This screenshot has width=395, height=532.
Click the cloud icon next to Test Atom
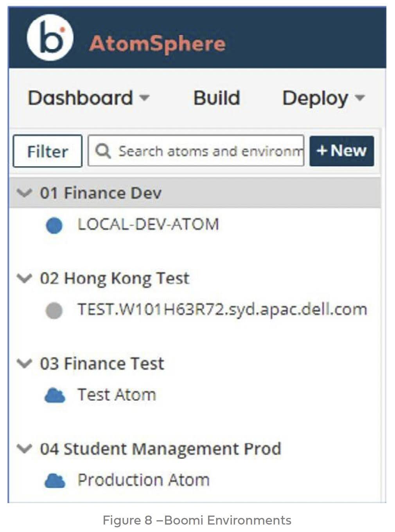(x=55, y=395)
